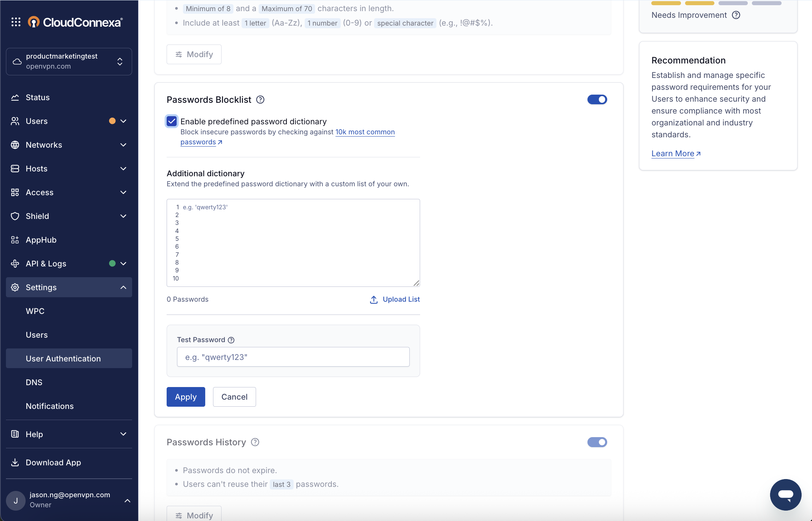Open the productmarketingtest account switcher
Viewport: 812px width, 521px height.
[69, 62]
